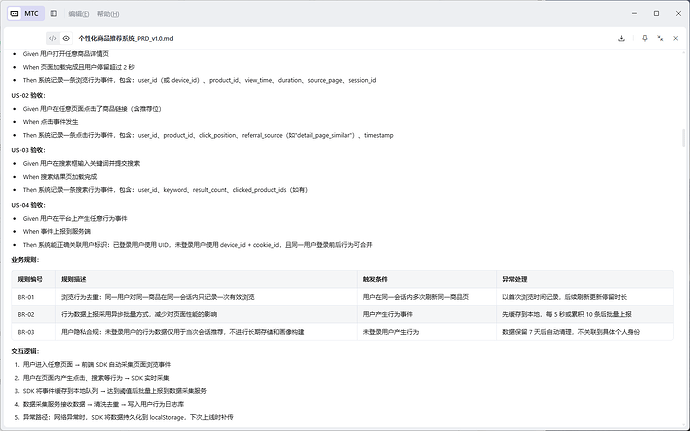Collapse the panel with shrink arrows icon
The width and height of the screenshot is (690, 431).
(660, 38)
